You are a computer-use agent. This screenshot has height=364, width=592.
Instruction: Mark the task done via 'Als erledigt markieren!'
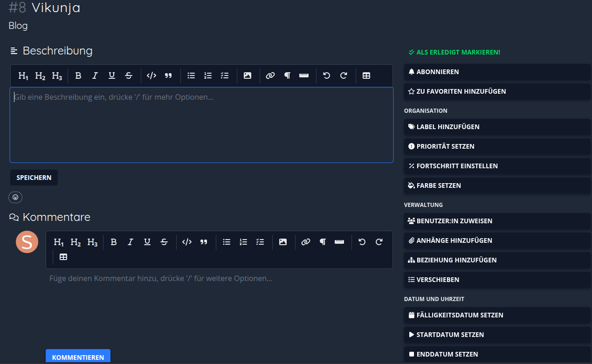[454, 52]
